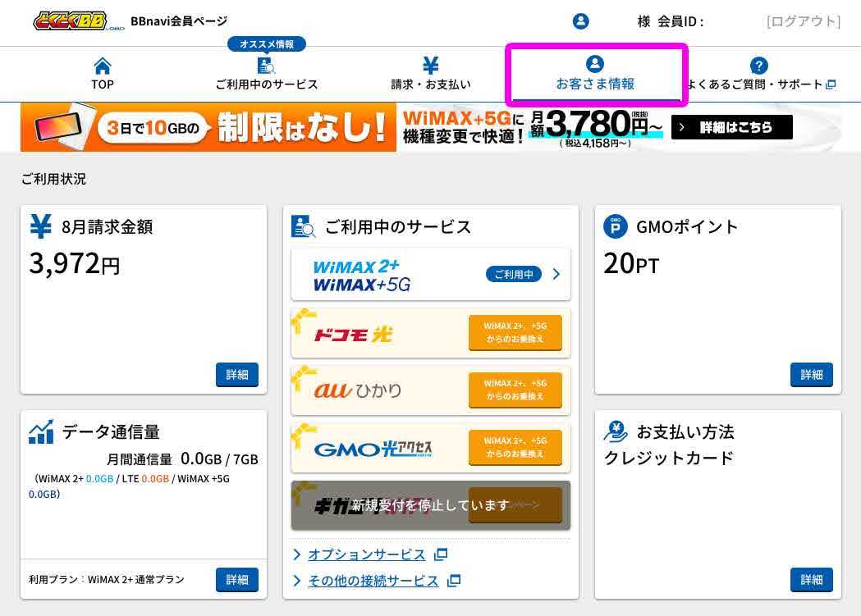The image size is (861, 616).
Task: Click external link icon beside オプションサービス
Action: (x=441, y=554)
